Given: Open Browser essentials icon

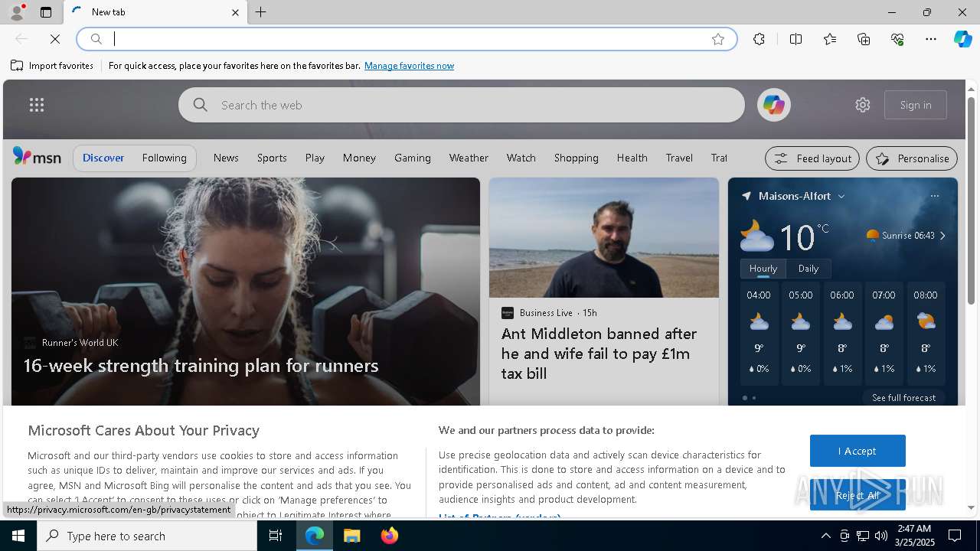Looking at the screenshot, I should tap(897, 39).
